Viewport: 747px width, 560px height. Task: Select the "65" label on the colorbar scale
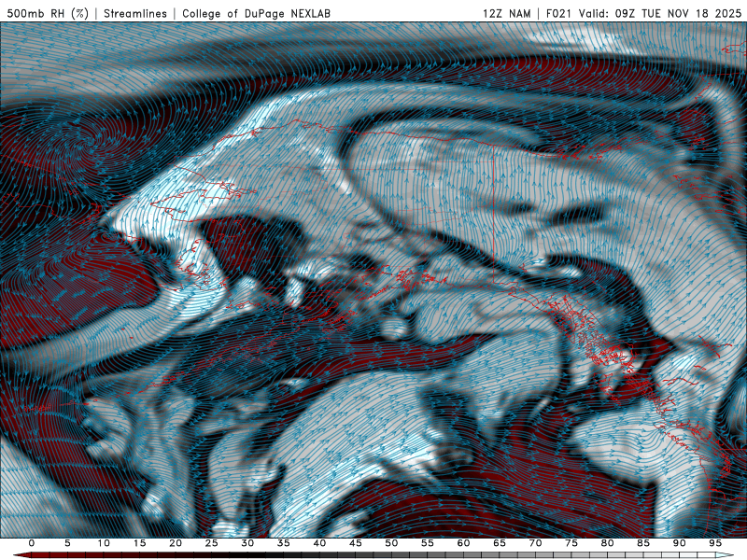(x=500, y=543)
